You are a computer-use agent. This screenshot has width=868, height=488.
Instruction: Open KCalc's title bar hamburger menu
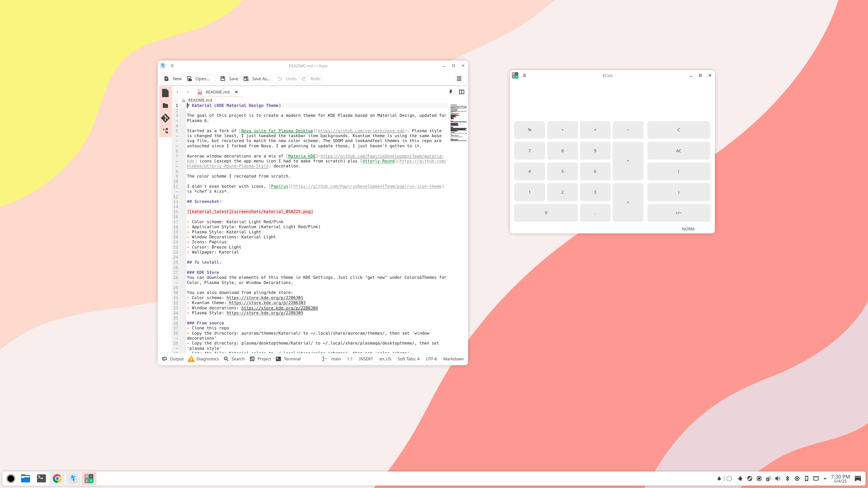click(x=524, y=75)
